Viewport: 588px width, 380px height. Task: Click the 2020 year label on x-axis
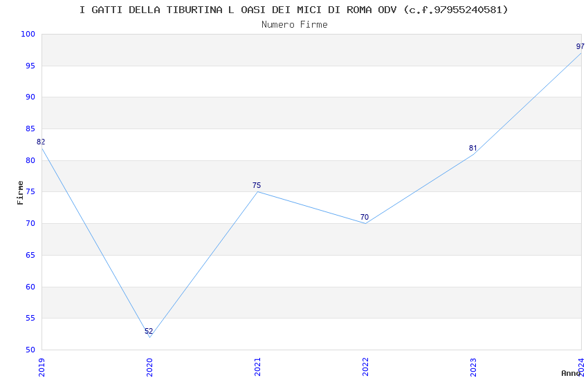click(x=149, y=367)
